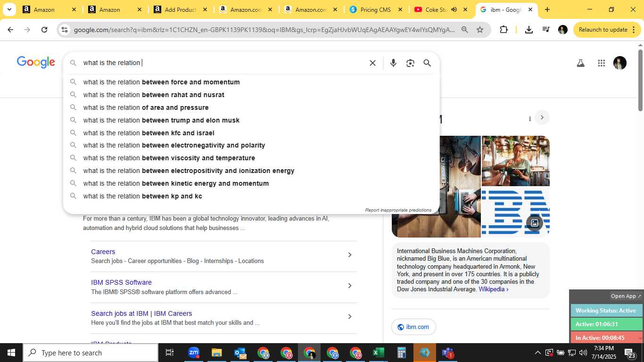Select suggestion between viscosity and temperature
The image size is (644, 362).
coord(251,158)
